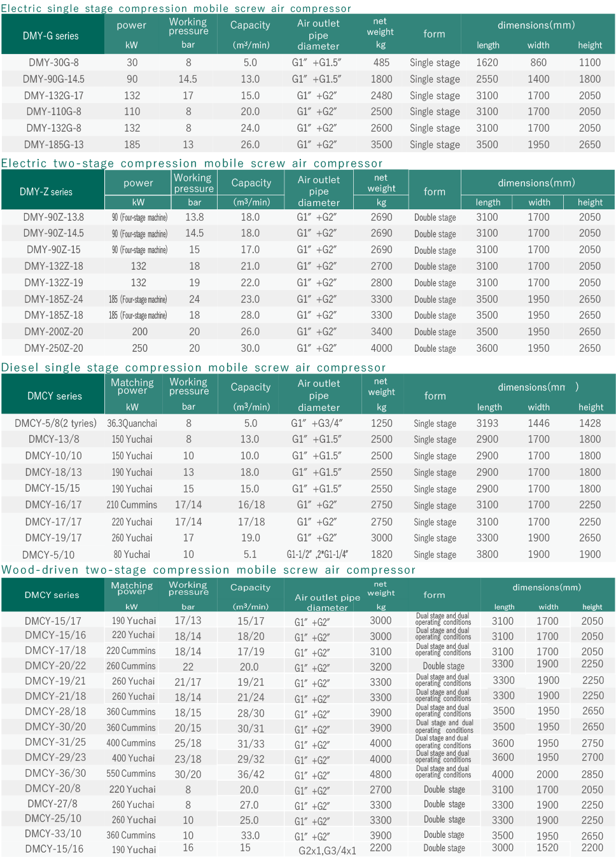Click the DMY-Z series header cell
Screen dimensions: 616x857
point(46,192)
